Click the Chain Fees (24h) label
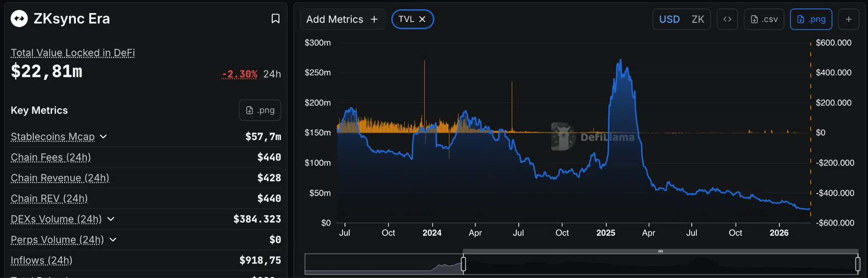This screenshot has height=278, width=868. click(x=50, y=157)
